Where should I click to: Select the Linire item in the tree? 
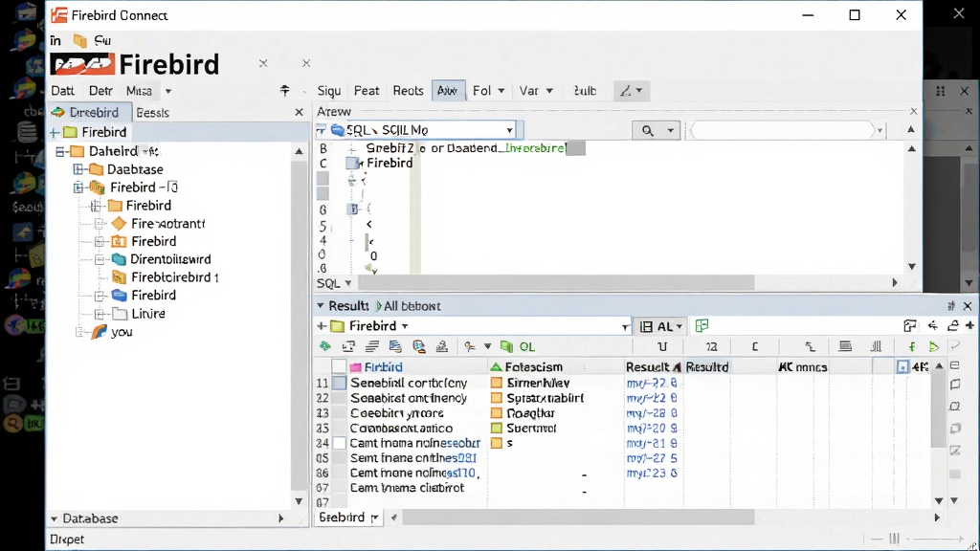[x=148, y=314]
